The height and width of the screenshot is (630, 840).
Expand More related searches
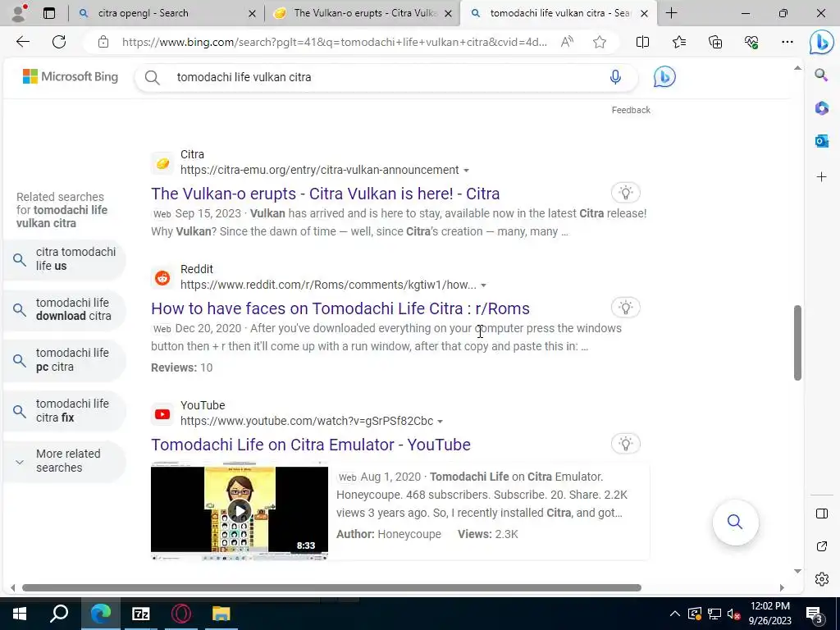64,461
